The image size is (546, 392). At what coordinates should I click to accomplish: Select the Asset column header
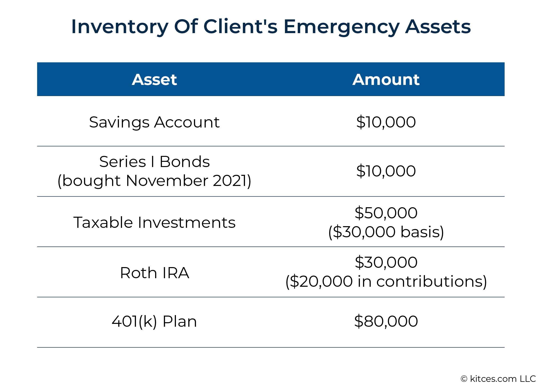(x=154, y=80)
